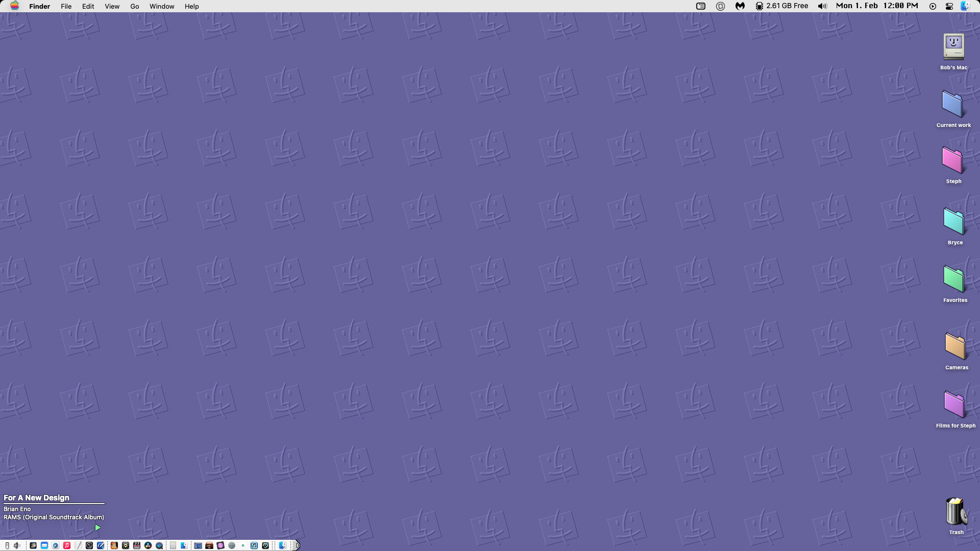Select the Trash on the desktop
The width and height of the screenshot is (980, 551).
pyautogui.click(x=955, y=512)
